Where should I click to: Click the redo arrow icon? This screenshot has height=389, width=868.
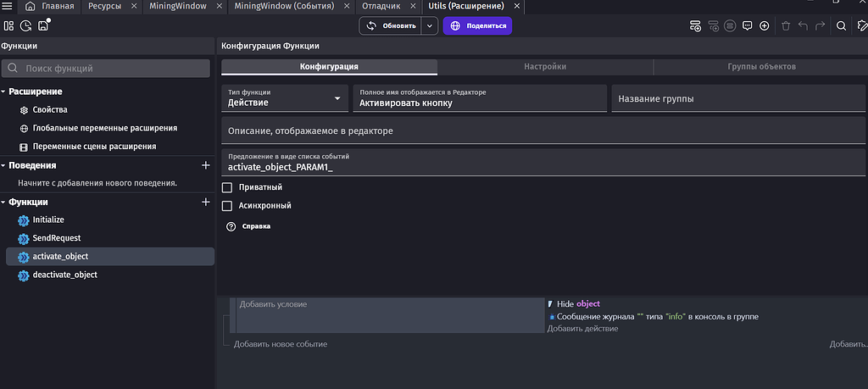tap(820, 25)
